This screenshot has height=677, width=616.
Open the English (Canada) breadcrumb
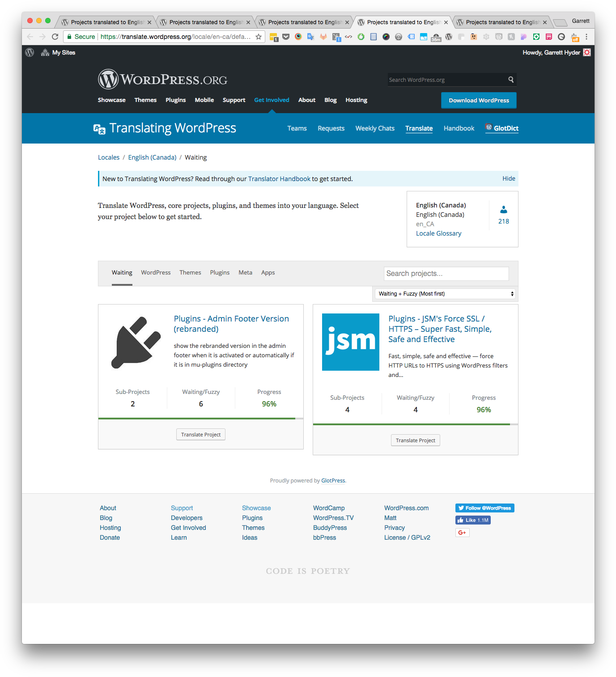click(152, 157)
